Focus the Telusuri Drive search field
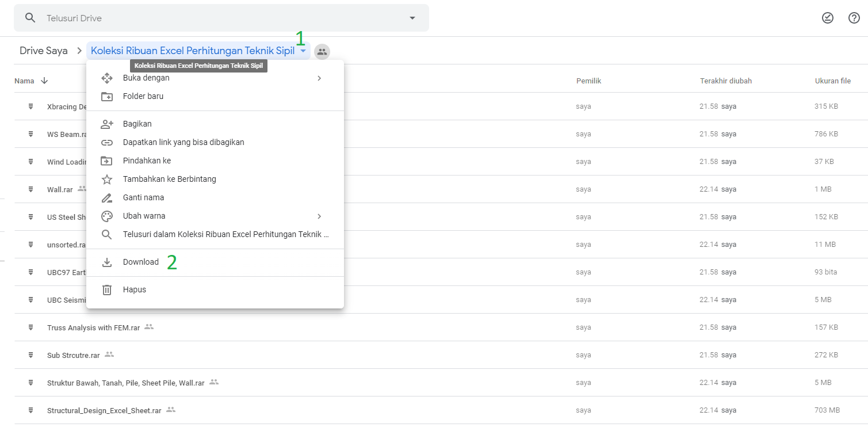This screenshot has width=868, height=427. 221,18
